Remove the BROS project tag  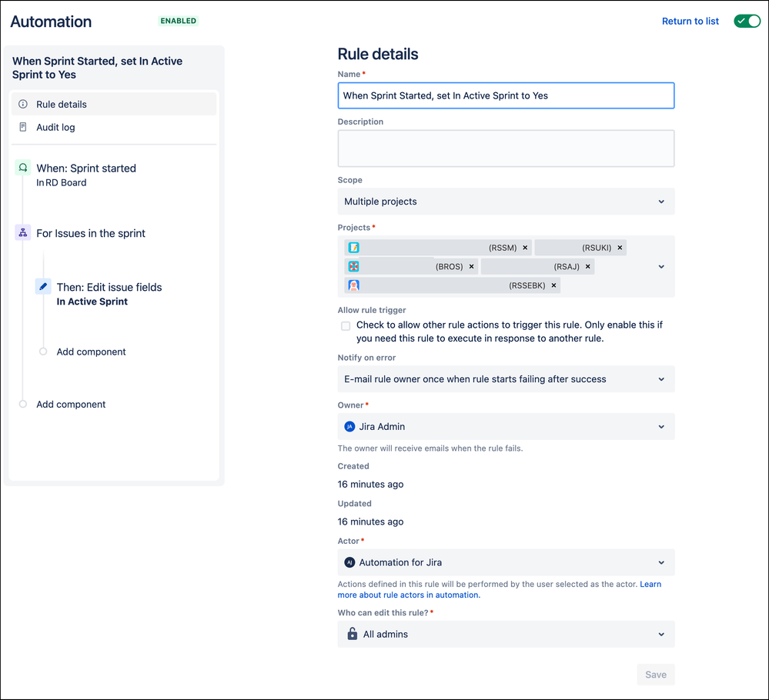[471, 266]
